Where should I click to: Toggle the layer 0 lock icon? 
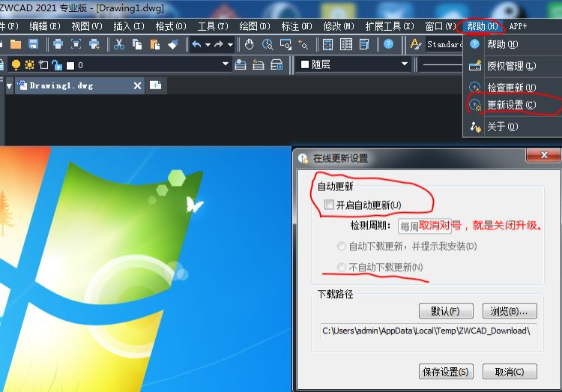(57, 65)
